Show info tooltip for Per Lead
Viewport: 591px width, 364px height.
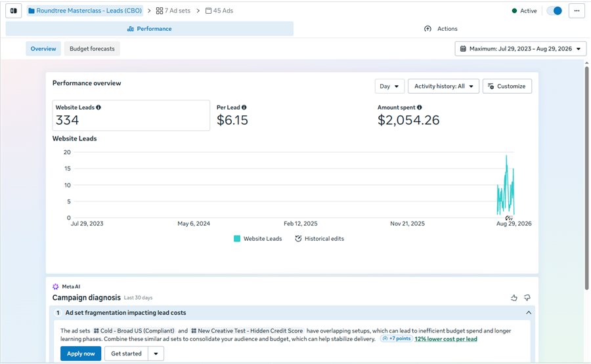244,108
